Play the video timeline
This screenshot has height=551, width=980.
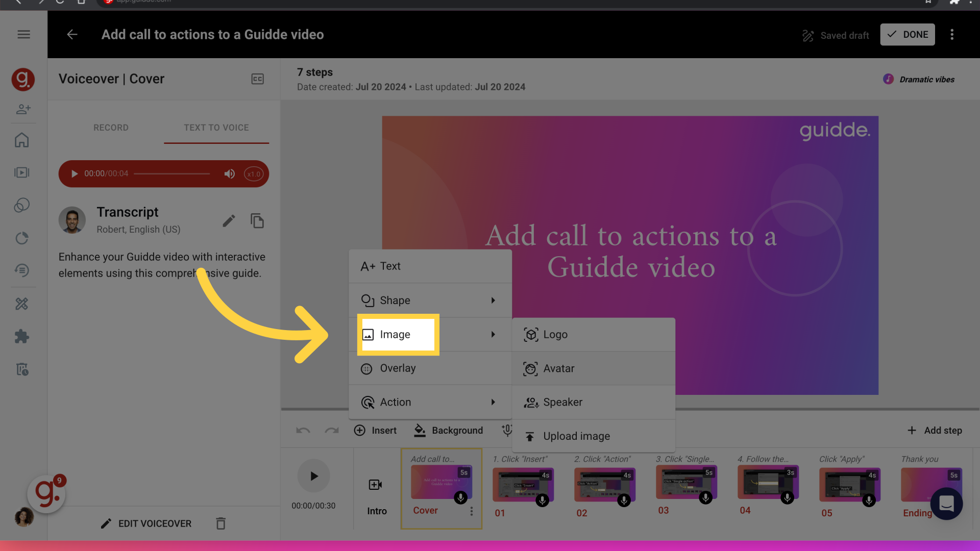click(313, 476)
